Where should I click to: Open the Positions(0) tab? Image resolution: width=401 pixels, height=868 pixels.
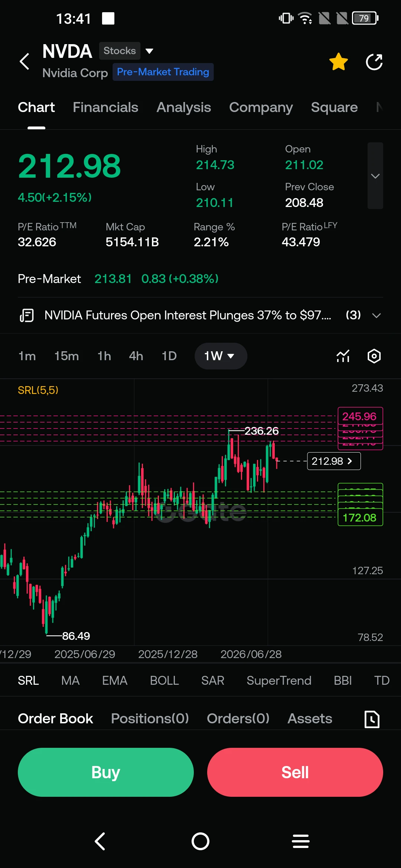tap(150, 719)
